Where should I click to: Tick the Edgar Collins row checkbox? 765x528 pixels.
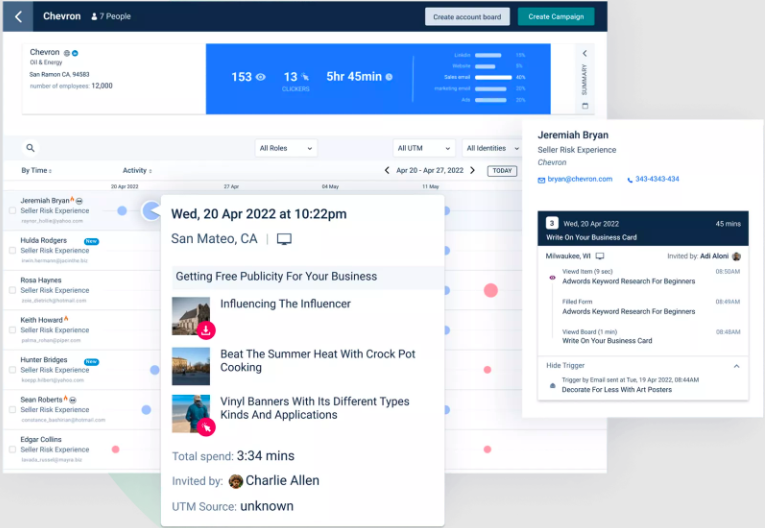tap(12, 449)
